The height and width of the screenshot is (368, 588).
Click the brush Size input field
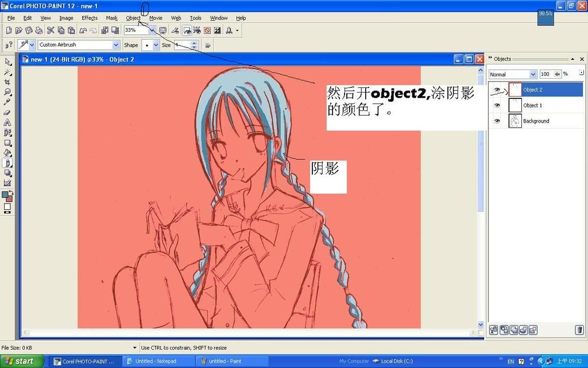pyautogui.click(x=181, y=45)
